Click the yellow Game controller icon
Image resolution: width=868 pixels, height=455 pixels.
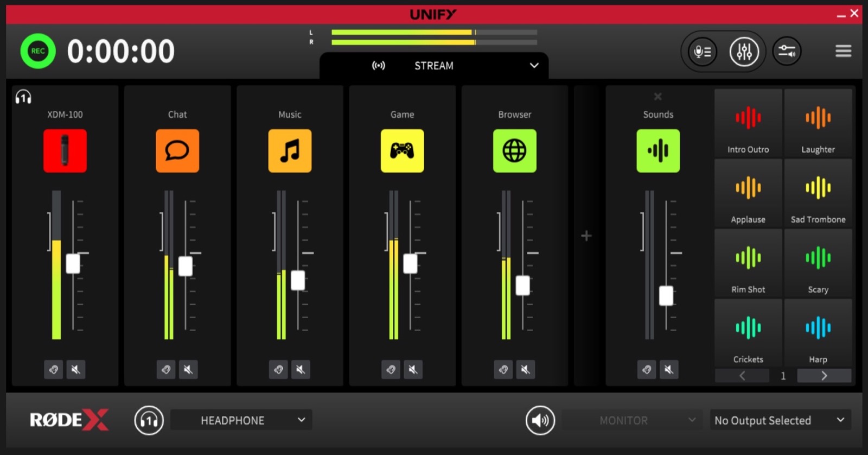tap(402, 151)
